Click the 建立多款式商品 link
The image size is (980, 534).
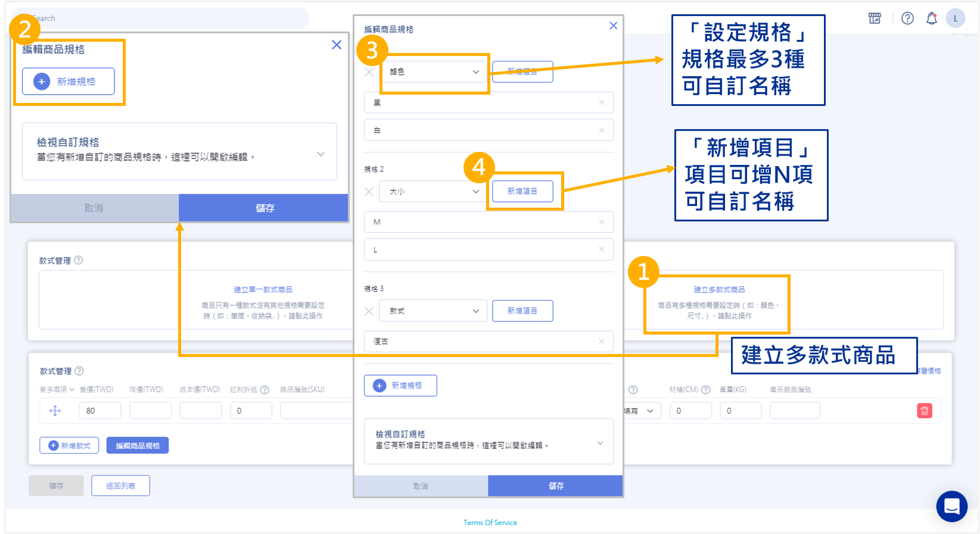(x=719, y=290)
